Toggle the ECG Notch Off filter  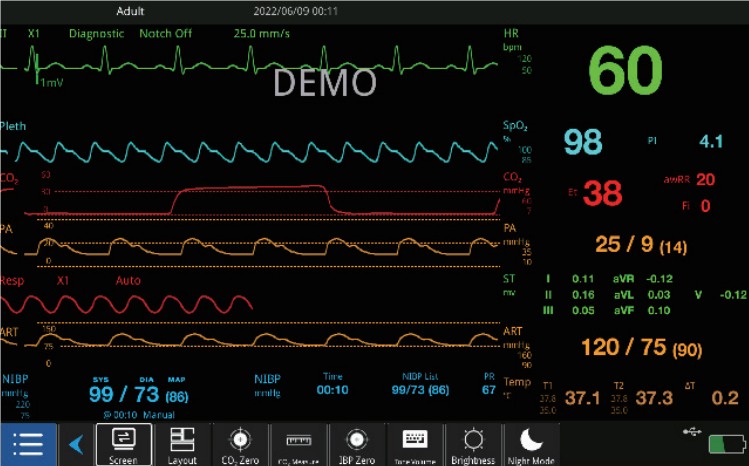(165, 33)
